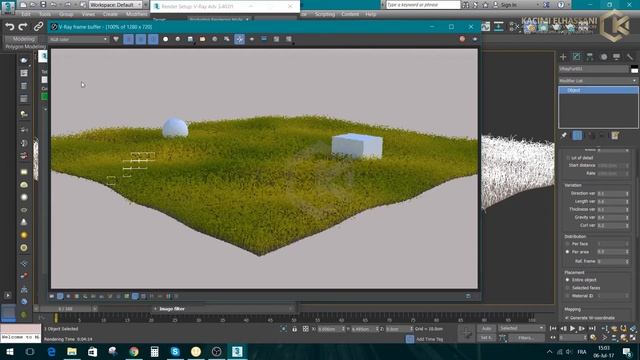640x360 pixels.
Task: Click the selection lock padlock icon in status bar
Action: coord(294,329)
